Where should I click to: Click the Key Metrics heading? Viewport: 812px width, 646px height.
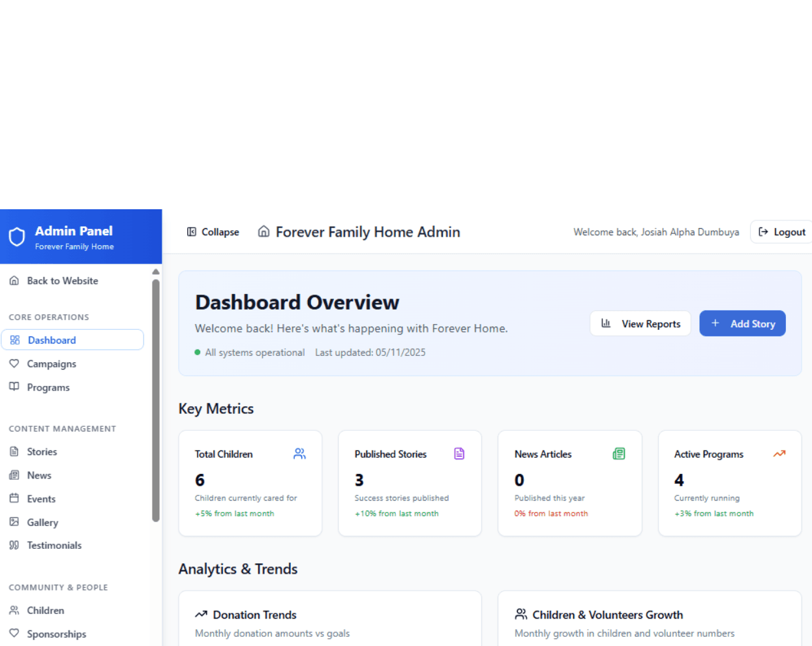point(216,408)
